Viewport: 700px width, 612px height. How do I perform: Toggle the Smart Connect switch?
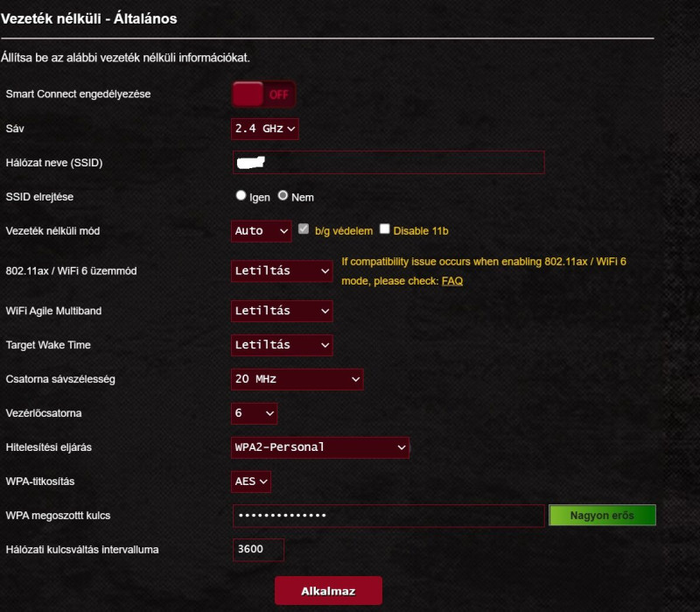click(263, 95)
